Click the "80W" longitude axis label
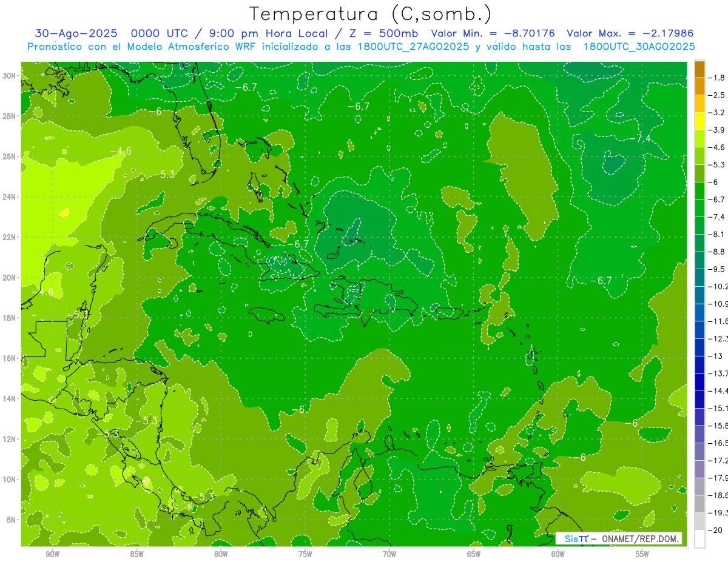This screenshot has width=728, height=562. click(x=221, y=554)
